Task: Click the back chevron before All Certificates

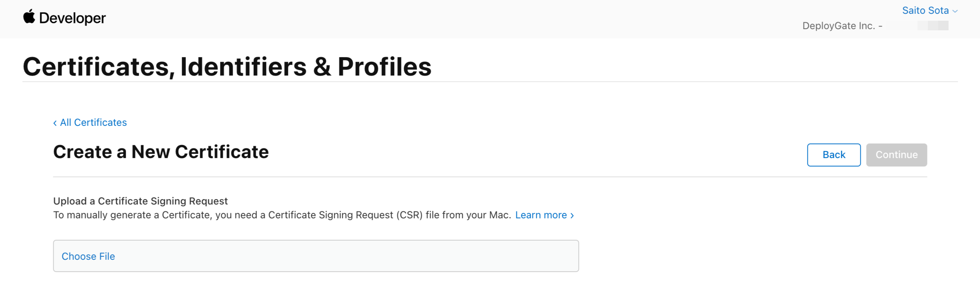Action: [55, 123]
